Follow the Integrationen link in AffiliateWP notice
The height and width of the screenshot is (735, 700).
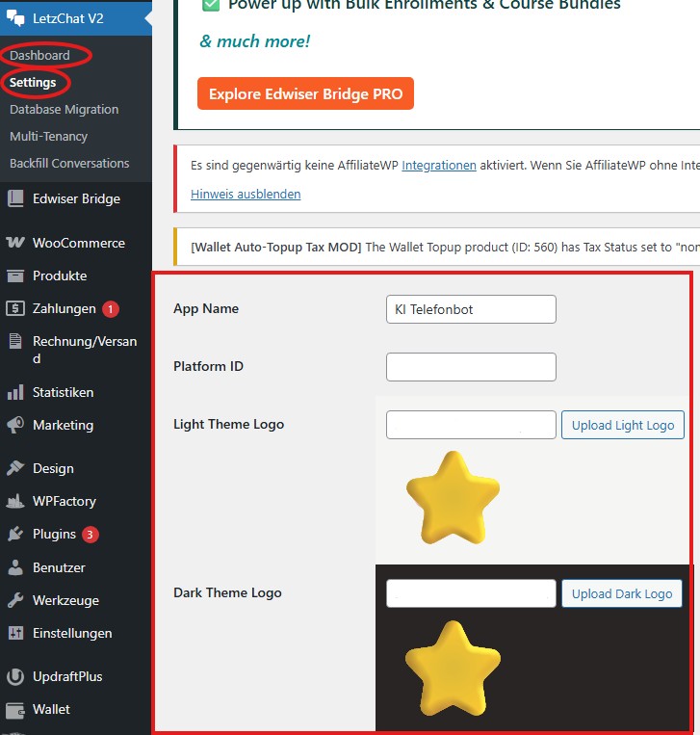pyautogui.click(x=439, y=165)
